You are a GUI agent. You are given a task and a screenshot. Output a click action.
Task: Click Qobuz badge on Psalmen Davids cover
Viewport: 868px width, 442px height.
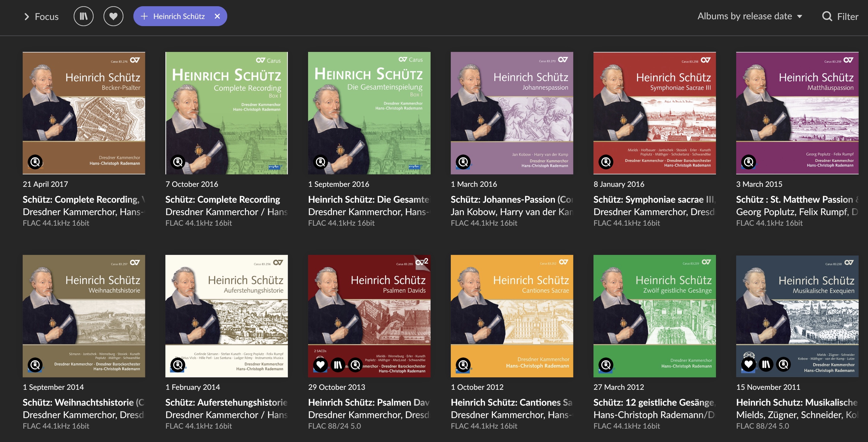coord(355,365)
